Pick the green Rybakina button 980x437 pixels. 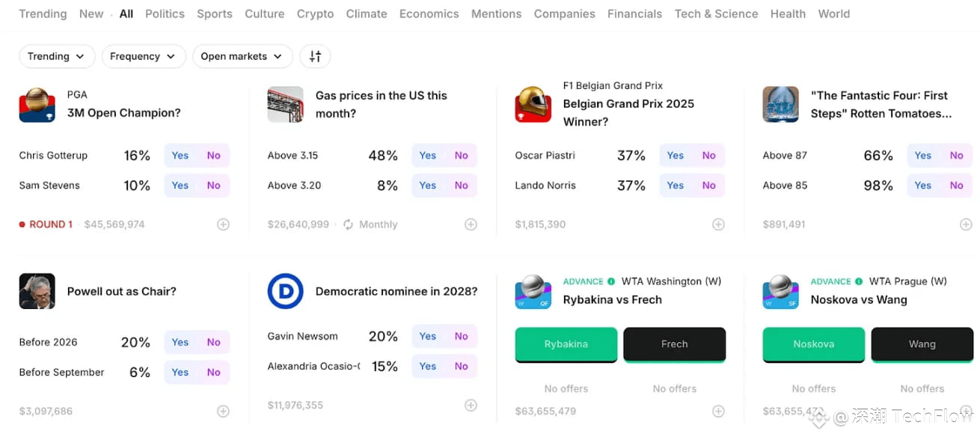click(566, 344)
